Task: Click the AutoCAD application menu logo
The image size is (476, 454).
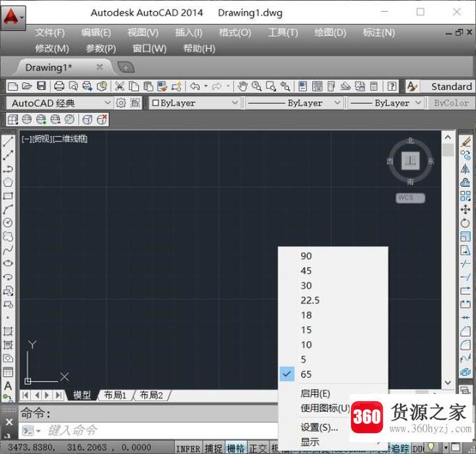Action: click(13, 17)
